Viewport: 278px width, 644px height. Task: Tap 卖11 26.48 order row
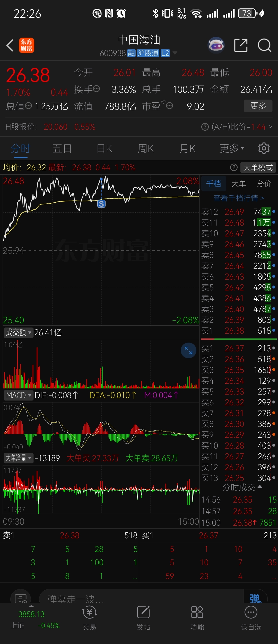[238, 222]
